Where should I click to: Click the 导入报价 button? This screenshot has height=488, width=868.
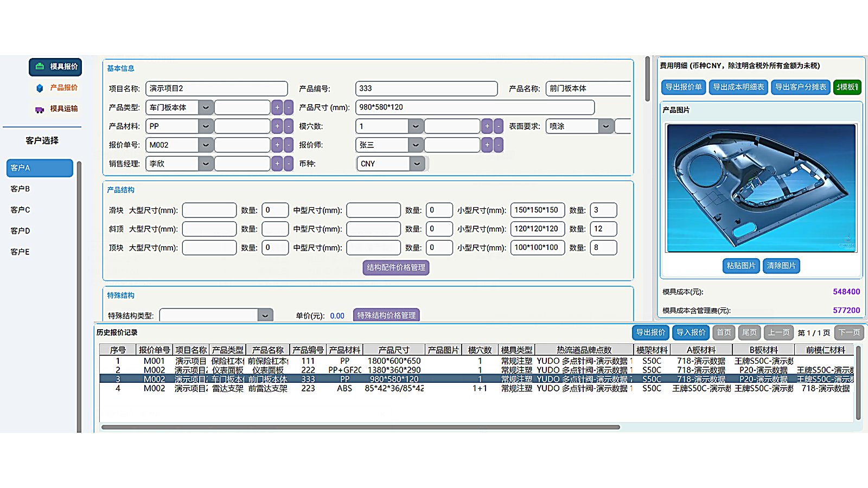tap(691, 332)
